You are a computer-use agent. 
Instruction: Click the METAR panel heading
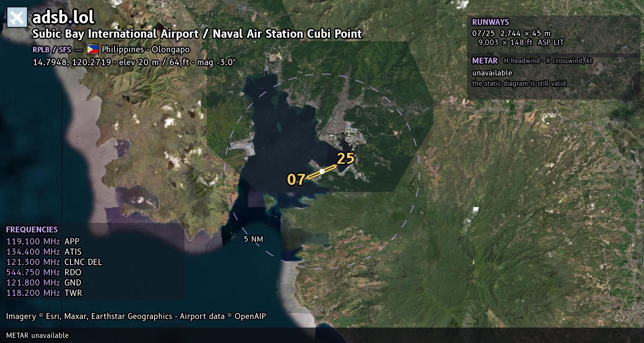[485, 61]
